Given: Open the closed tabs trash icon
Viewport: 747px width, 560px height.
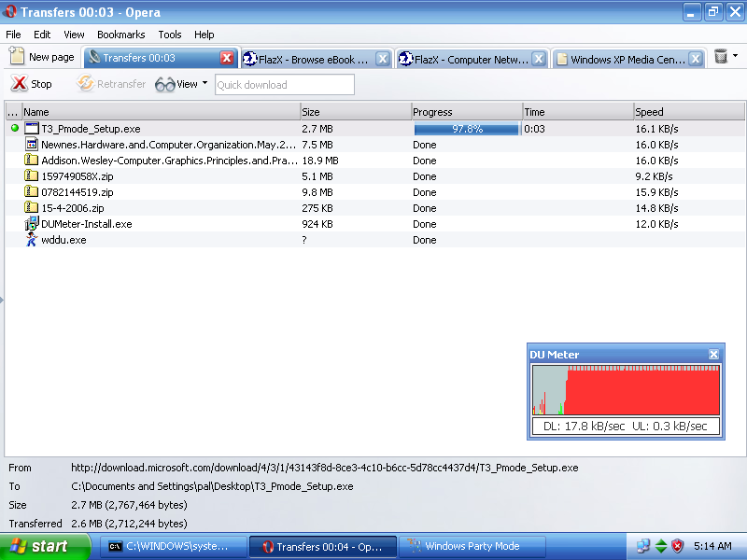Looking at the screenshot, I should [720, 57].
